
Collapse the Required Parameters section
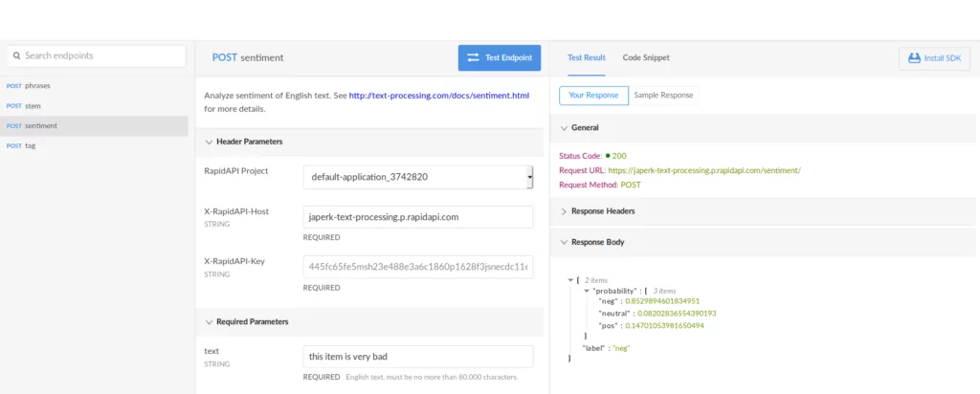[210, 321]
